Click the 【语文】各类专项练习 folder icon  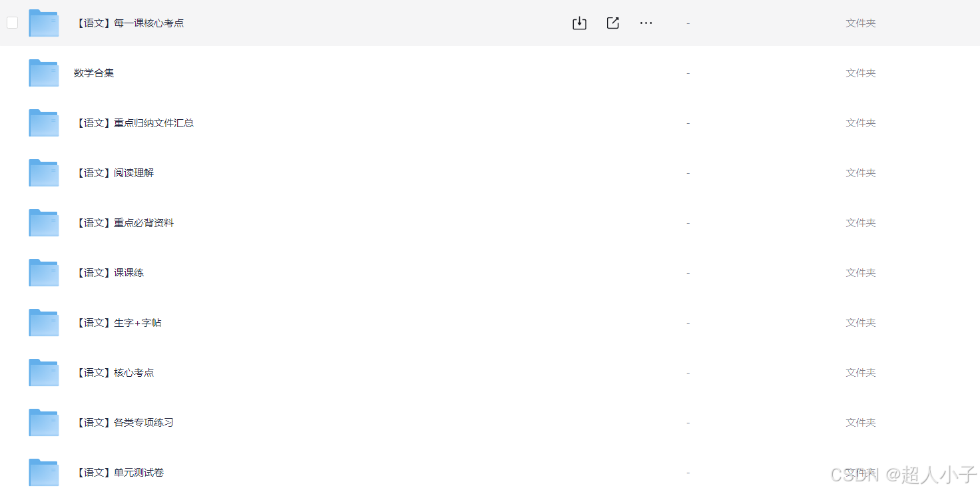click(x=44, y=422)
